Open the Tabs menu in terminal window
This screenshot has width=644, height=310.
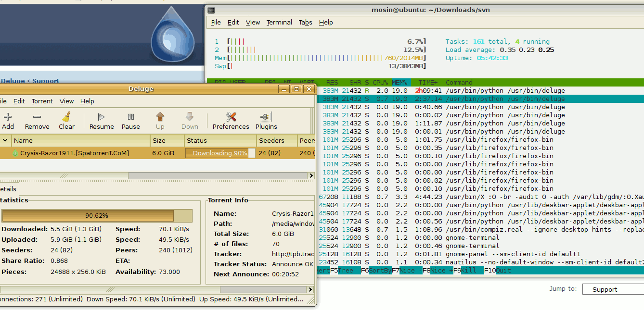(305, 22)
